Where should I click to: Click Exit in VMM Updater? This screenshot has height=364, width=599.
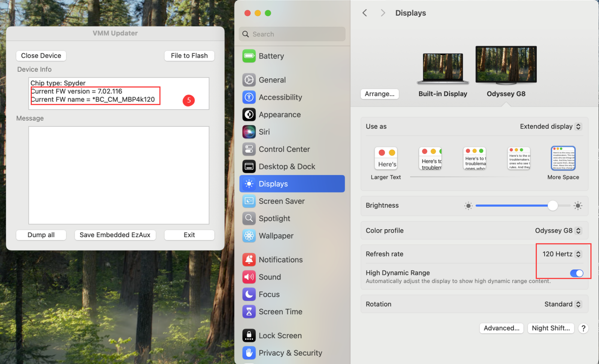coord(189,235)
